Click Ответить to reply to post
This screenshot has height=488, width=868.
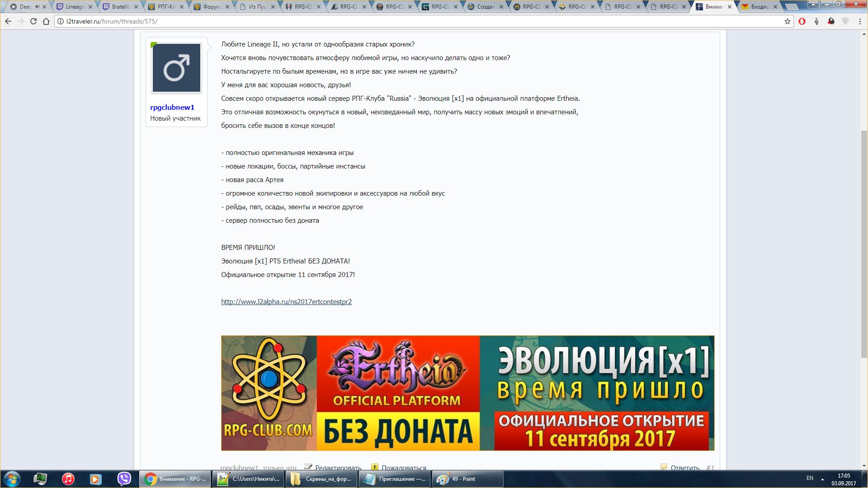[685, 467]
